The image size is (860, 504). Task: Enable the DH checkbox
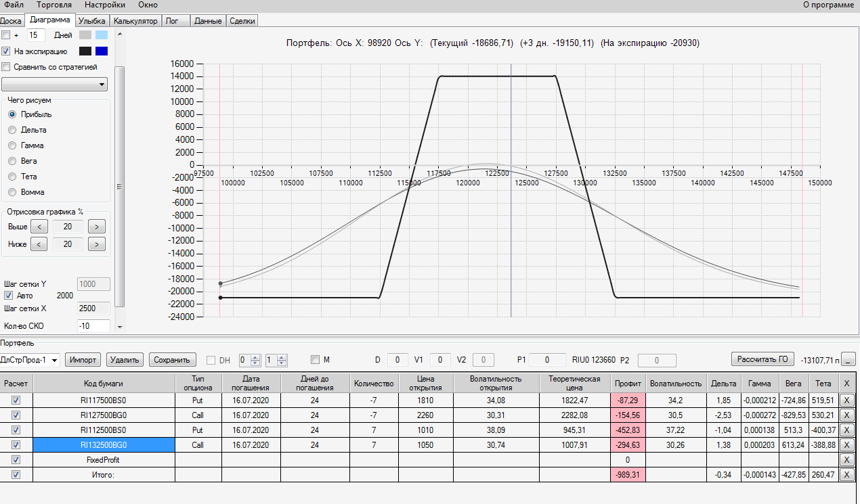pyautogui.click(x=211, y=360)
